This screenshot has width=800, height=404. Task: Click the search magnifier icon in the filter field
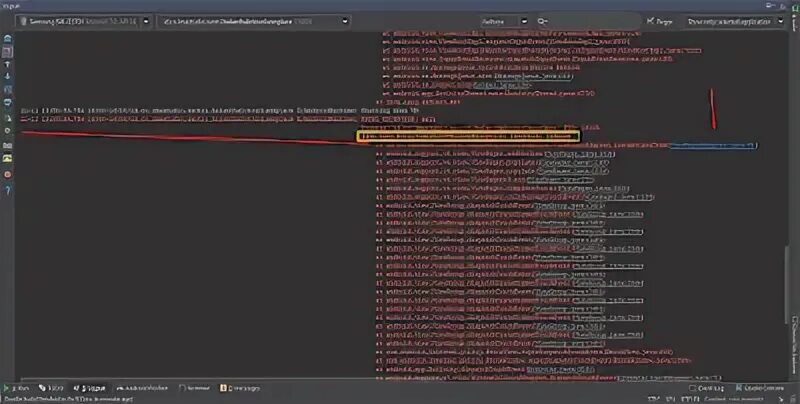tap(542, 21)
